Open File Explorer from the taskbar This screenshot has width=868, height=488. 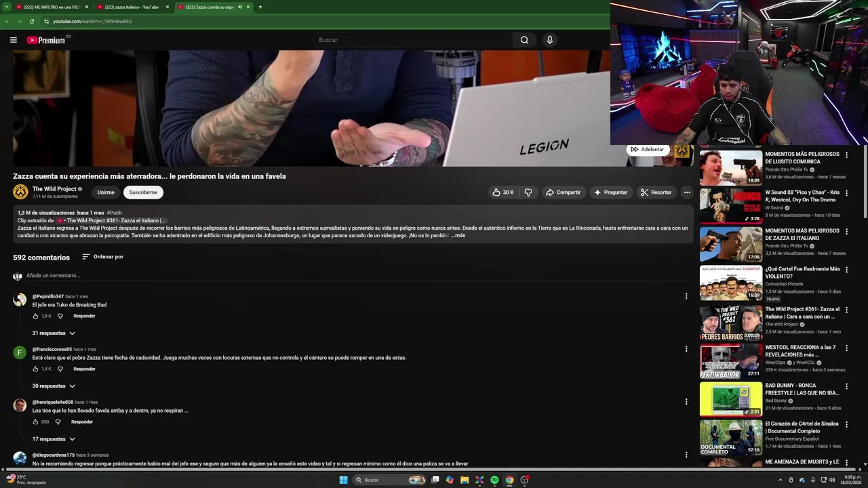click(x=465, y=480)
